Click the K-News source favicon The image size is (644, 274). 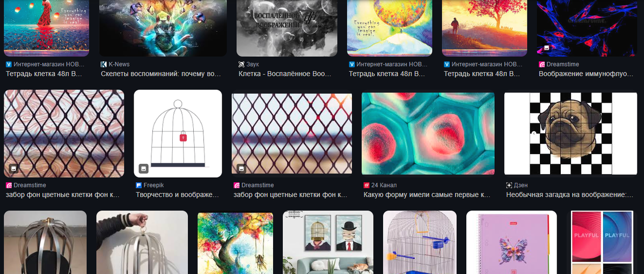coord(104,64)
